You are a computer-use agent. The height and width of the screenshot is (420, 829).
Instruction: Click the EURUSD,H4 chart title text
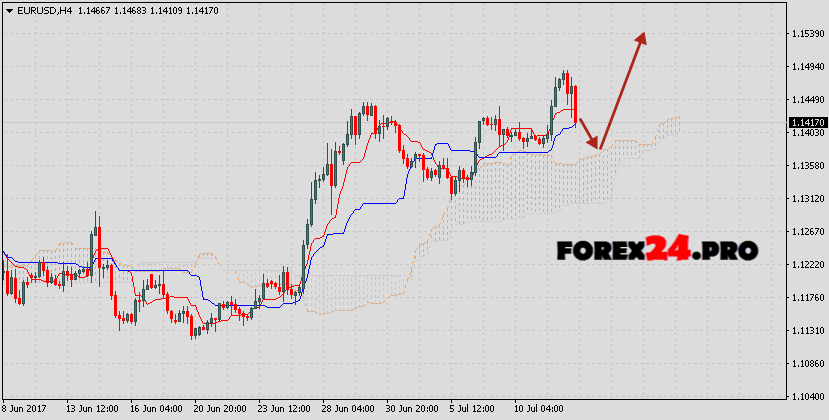(x=45, y=9)
